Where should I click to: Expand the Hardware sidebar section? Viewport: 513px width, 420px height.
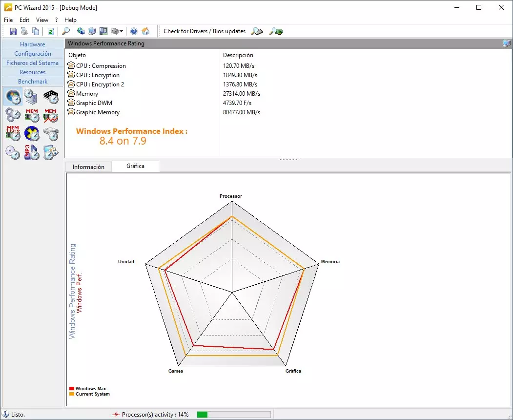pos(32,44)
